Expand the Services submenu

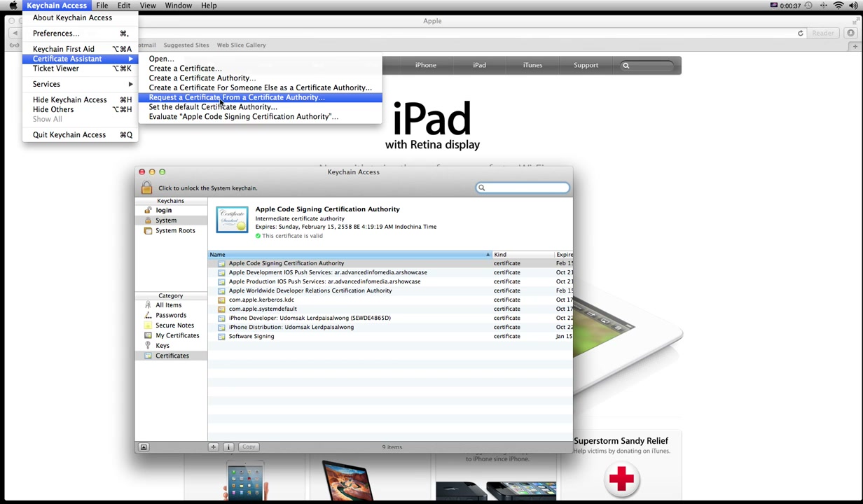pos(81,84)
